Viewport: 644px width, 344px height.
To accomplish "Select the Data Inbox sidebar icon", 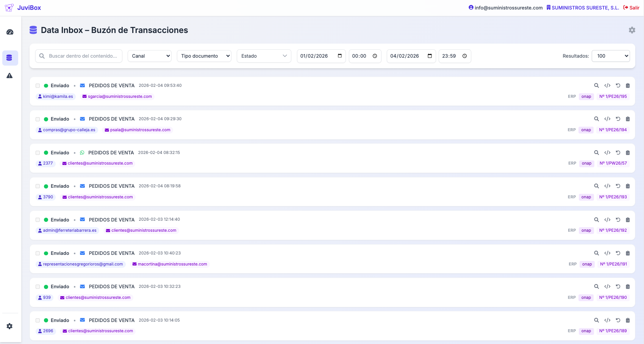I will pyautogui.click(x=10, y=58).
